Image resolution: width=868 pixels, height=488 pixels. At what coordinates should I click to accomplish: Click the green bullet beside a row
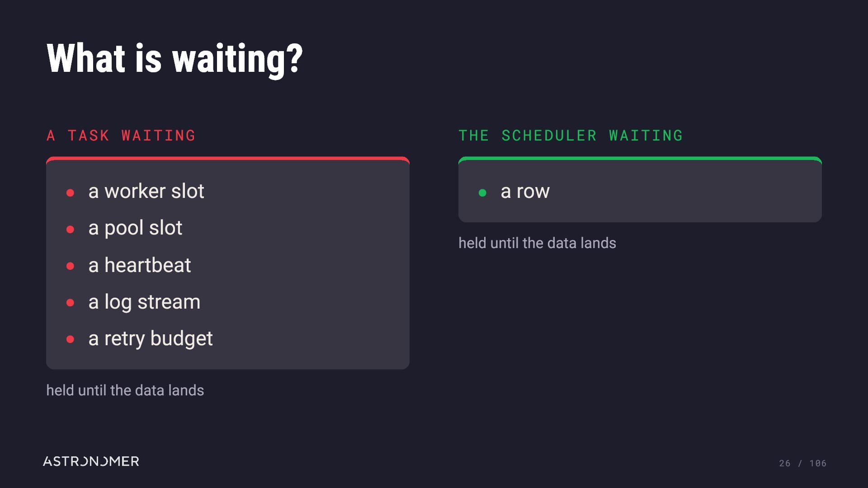point(482,193)
